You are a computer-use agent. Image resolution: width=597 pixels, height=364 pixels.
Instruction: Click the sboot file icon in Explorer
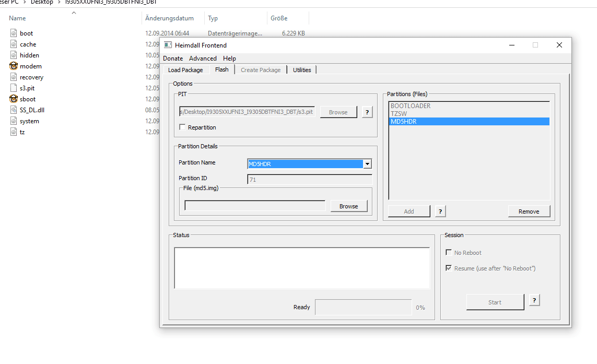coord(14,99)
